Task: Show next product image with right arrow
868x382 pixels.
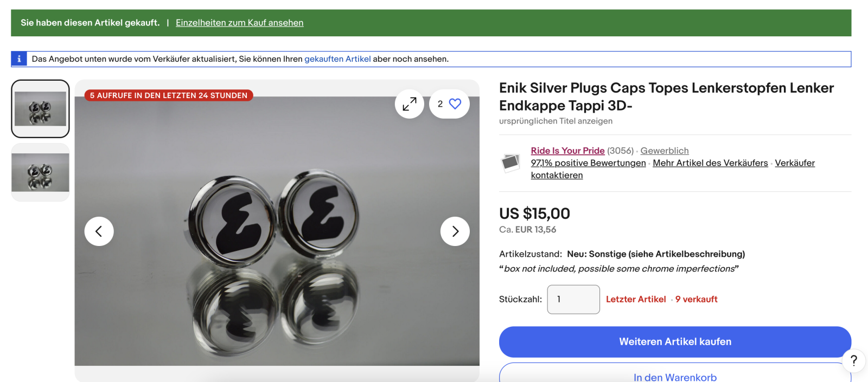Action: [455, 231]
